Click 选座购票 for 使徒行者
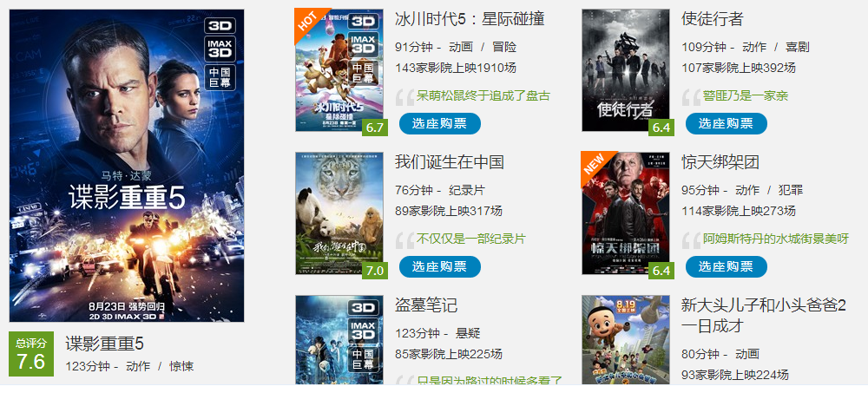 coord(726,123)
